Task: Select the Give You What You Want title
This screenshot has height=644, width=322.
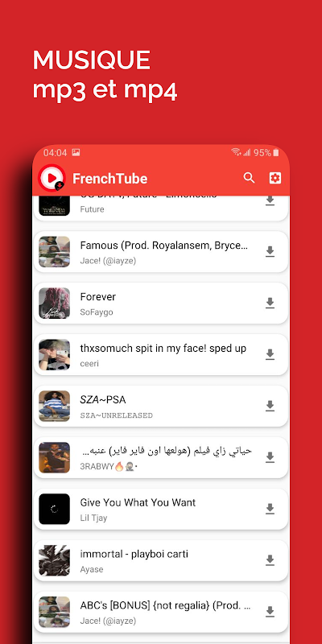Action: click(x=138, y=502)
